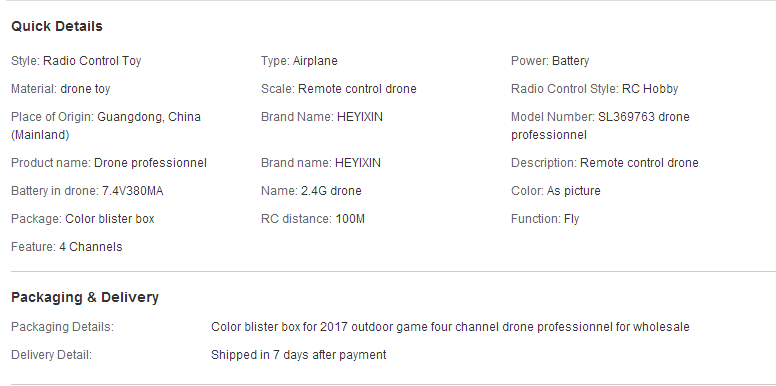776x386 pixels.
Task: Click the Brand Name: HEYIXIN entry
Action: pos(322,117)
